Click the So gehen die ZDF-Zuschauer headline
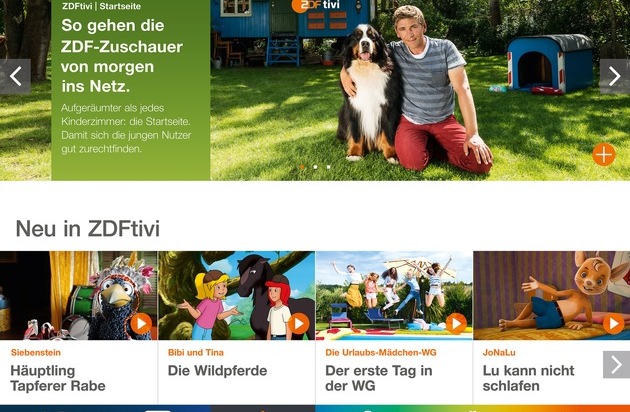 coord(122,56)
